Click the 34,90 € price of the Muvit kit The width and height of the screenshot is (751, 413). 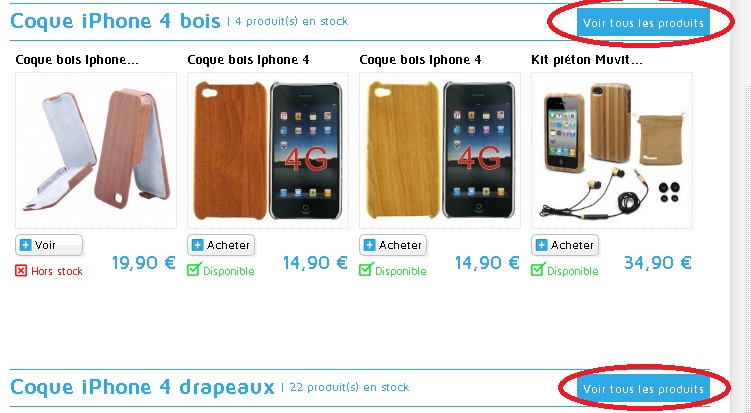658,263
